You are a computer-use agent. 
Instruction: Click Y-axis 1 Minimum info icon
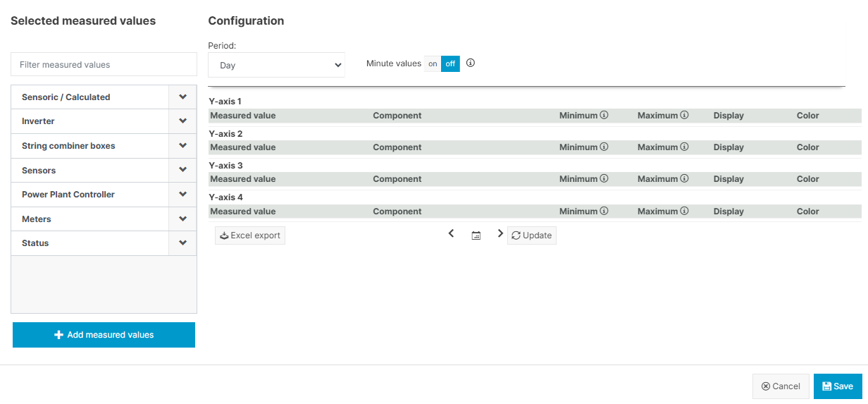tap(604, 115)
